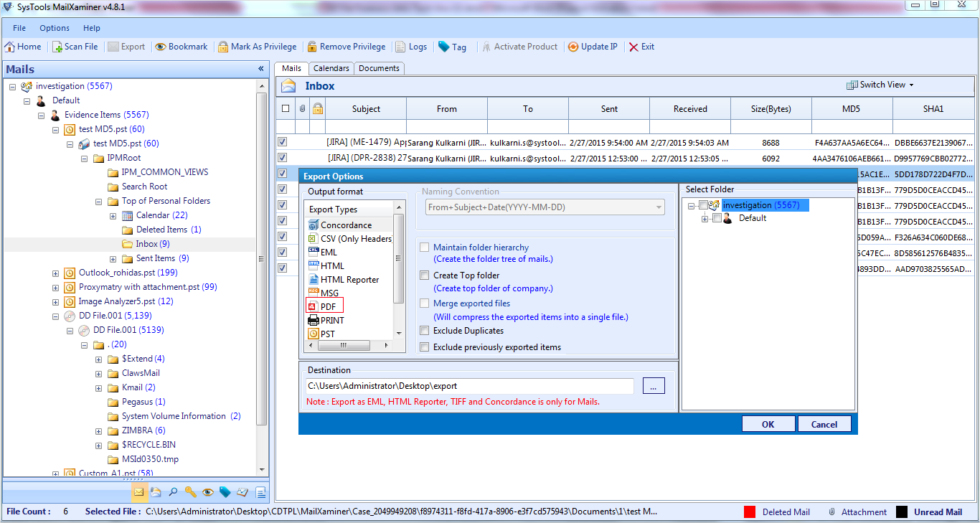Switch to the Calendars tab

(331, 68)
